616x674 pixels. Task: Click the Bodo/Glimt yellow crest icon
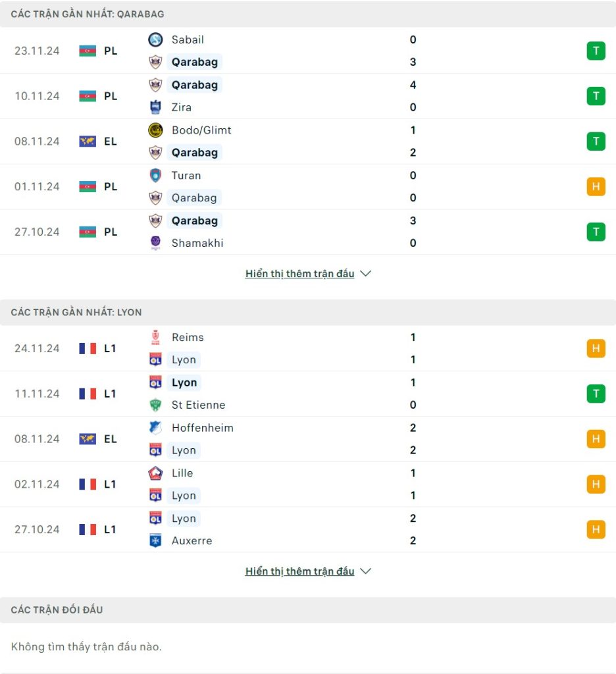pyautogui.click(x=155, y=130)
